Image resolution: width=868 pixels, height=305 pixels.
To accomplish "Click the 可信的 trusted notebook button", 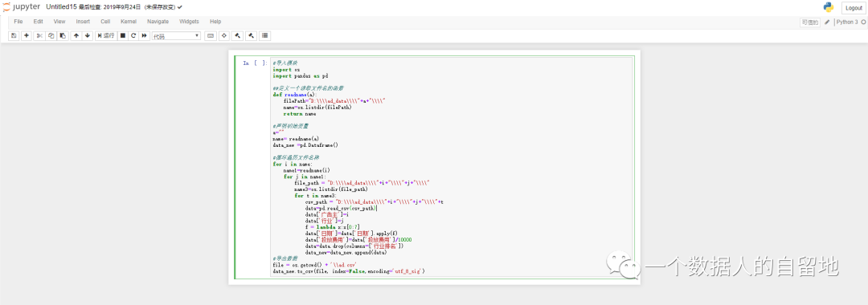I will pyautogui.click(x=810, y=22).
